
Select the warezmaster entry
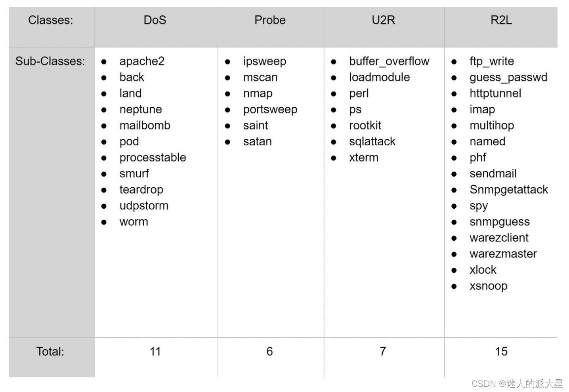pos(503,254)
